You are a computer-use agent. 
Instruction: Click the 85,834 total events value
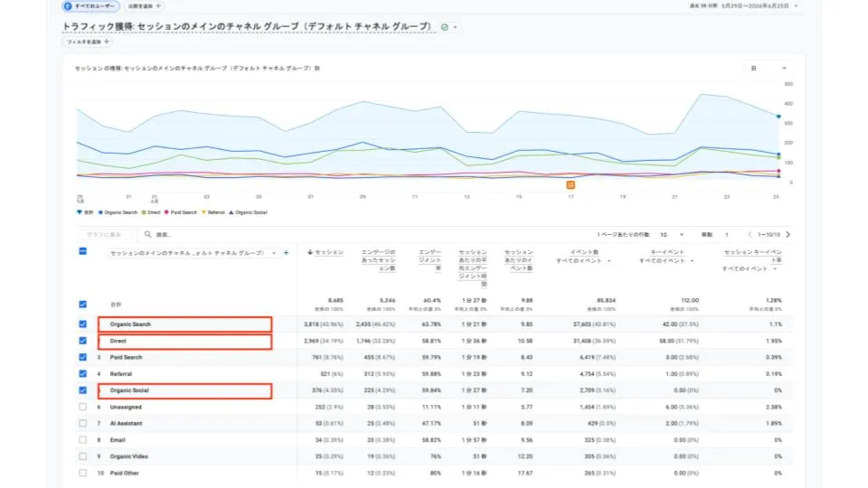pos(606,300)
